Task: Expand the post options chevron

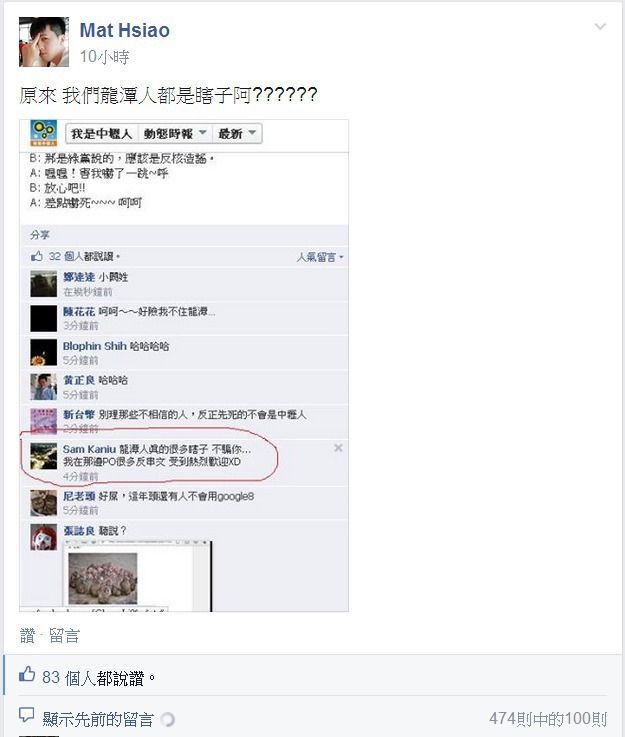Action: click(600, 26)
